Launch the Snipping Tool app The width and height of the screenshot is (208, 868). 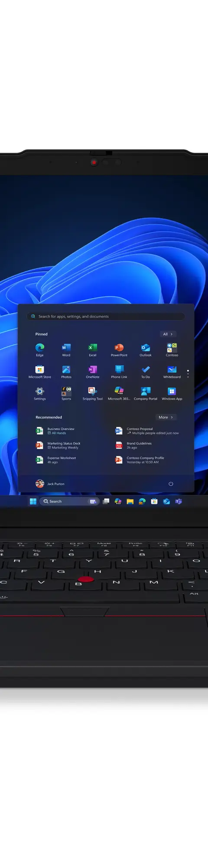coord(92,393)
